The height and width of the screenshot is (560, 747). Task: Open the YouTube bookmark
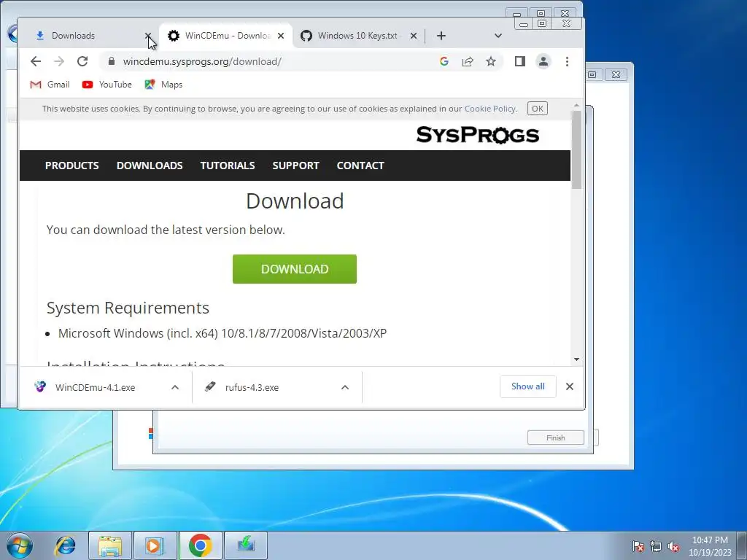[107, 85]
